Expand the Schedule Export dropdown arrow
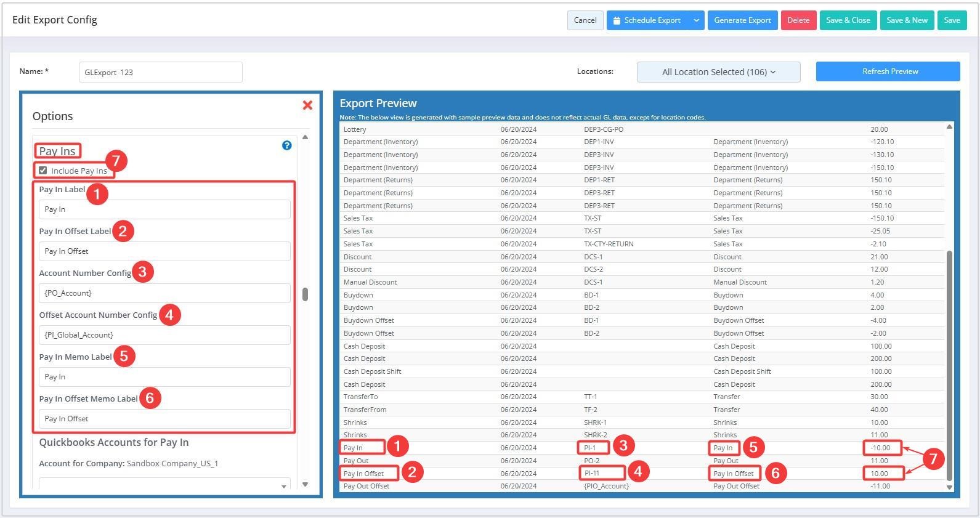The width and height of the screenshot is (980, 518). click(696, 20)
